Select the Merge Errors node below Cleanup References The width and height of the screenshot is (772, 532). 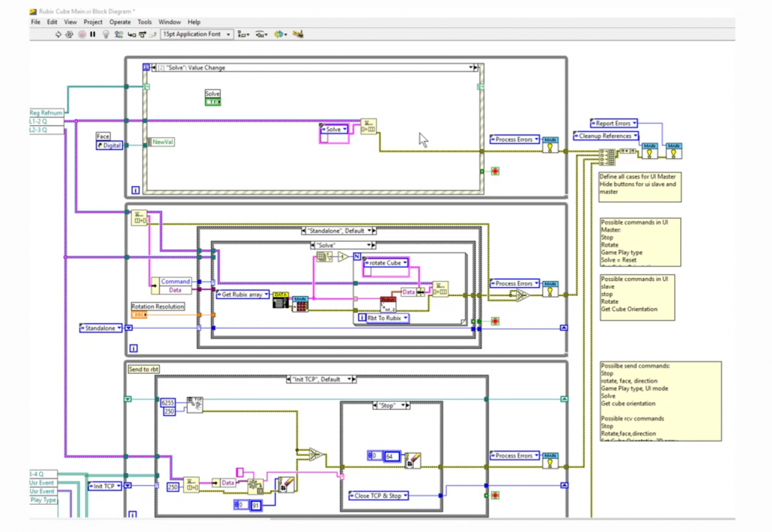tap(608, 157)
